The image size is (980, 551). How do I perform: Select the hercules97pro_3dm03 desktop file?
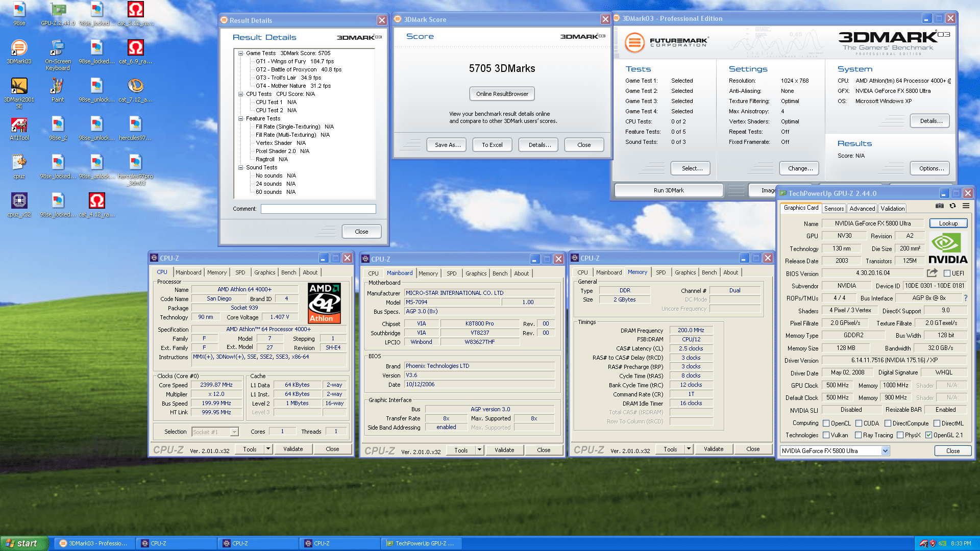(x=135, y=170)
